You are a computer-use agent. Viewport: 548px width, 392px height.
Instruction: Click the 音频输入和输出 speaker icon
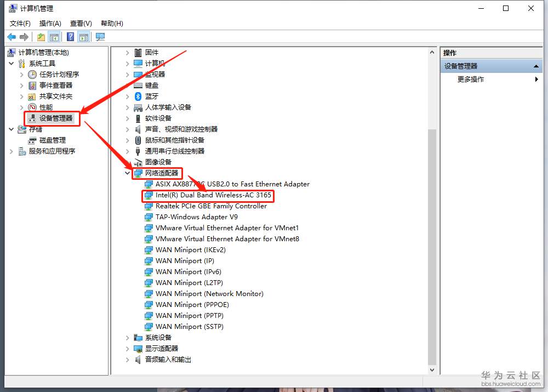click(138, 360)
